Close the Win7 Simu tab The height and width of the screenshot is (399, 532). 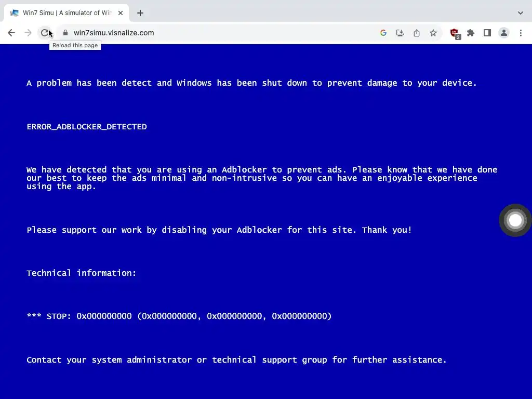coord(121,13)
